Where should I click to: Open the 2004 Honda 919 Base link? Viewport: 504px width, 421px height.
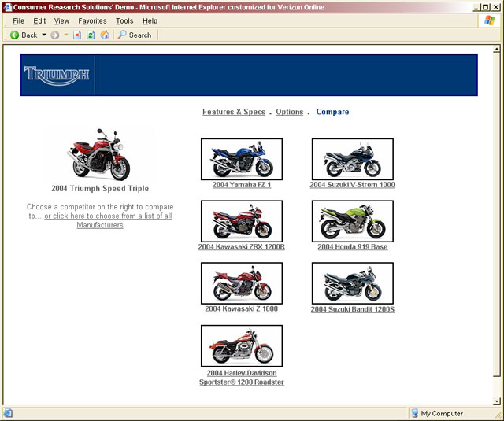coord(353,247)
